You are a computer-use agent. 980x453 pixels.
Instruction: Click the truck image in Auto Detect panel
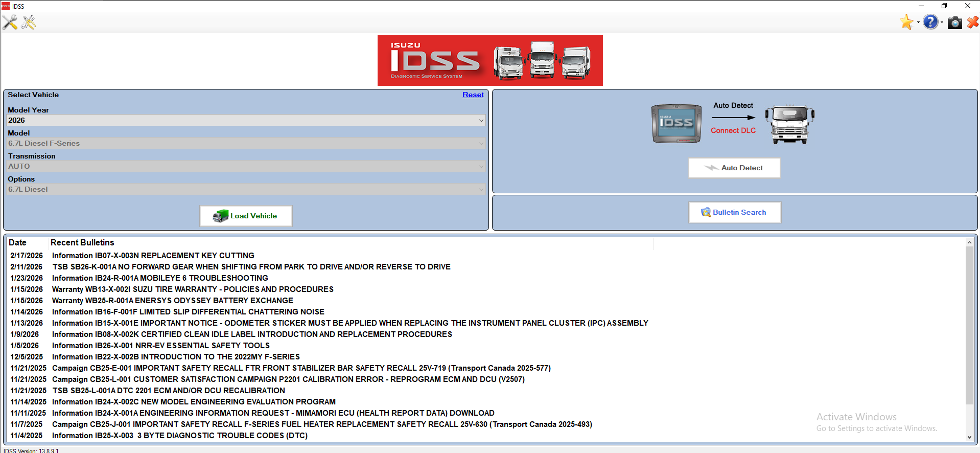pos(789,124)
